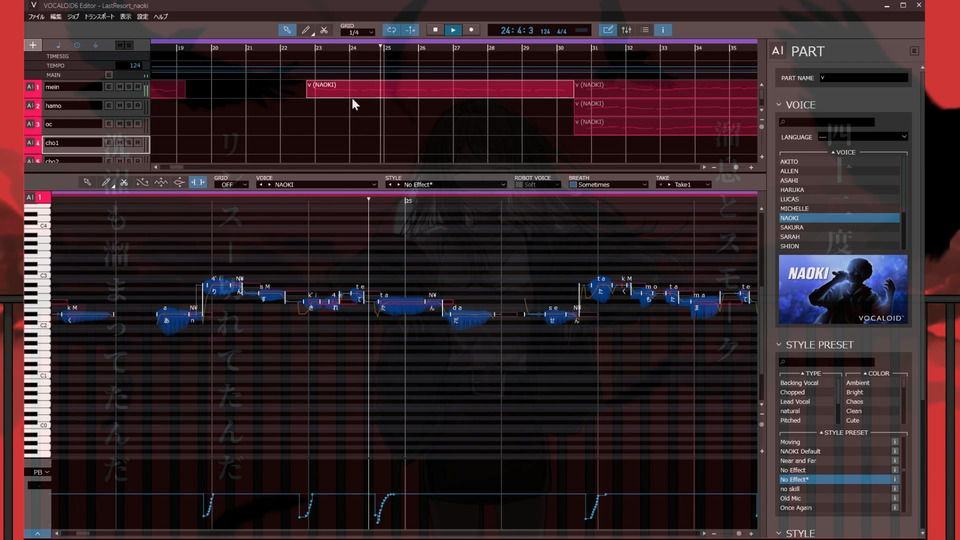This screenshot has height=540, width=960.
Task: Show info for NAOKI Default style preset
Action: [894, 451]
